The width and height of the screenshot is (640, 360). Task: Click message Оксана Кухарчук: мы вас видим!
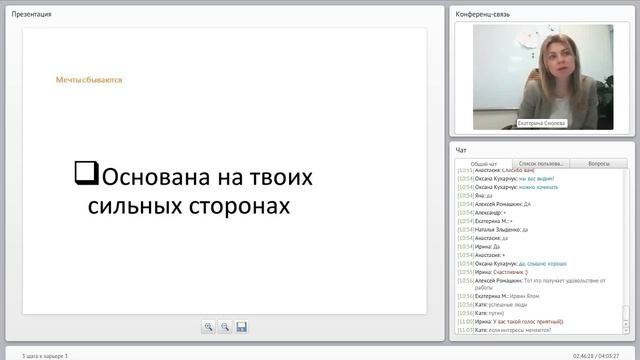point(506,178)
